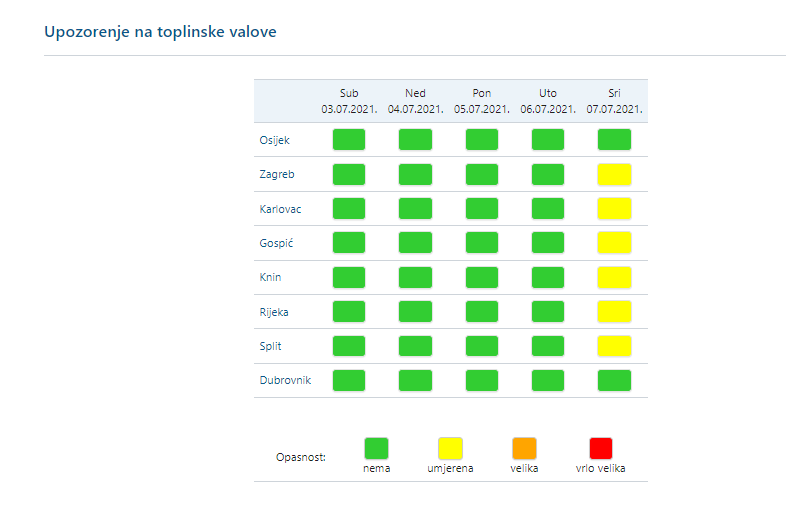
Task: Click Knin's green indicator for Sunday 04.07.2021
Action: 415,277
